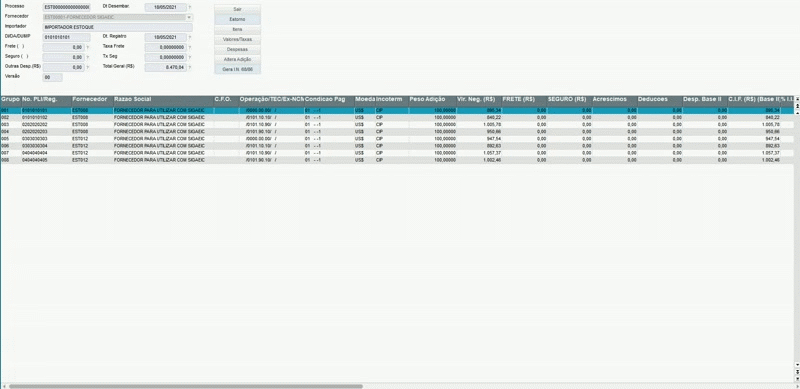The width and height of the screenshot is (800, 389).
Task: Click 840,22 in the C.I.F. column
Action: pyautogui.click(x=772, y=117)
